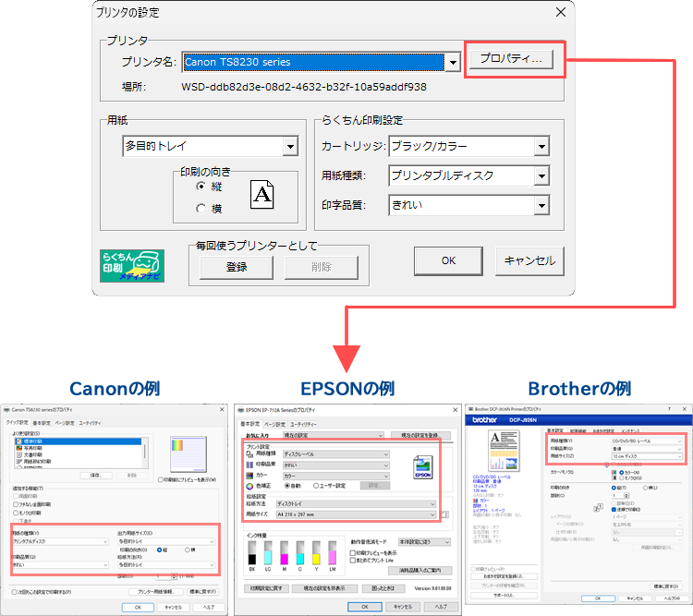The image size is (693, 616).
Task: Select カラー radio button in Brother window
Action: (622, 473)
